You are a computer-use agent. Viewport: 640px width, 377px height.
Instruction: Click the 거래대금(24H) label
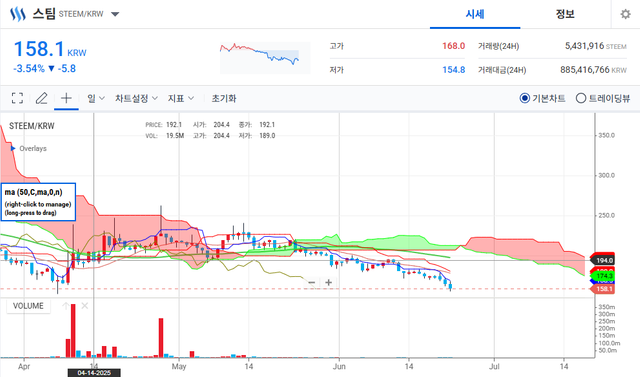click(502, 70)
